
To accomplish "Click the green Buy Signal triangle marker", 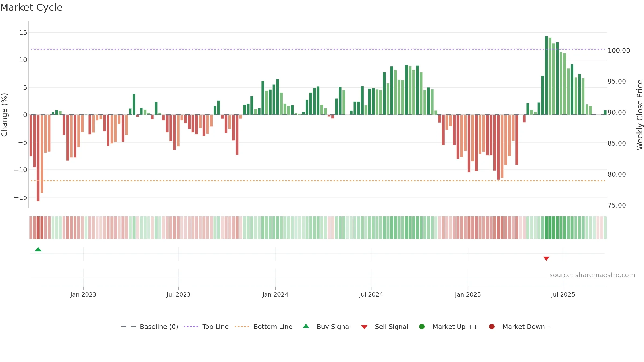I will (x=38, y=249).
